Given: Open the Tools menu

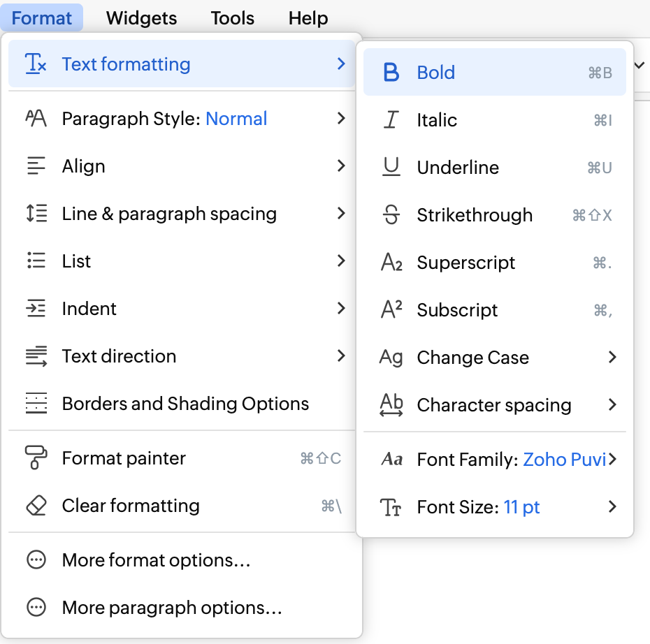Looking at the screenshot, I should pos(232,18).
